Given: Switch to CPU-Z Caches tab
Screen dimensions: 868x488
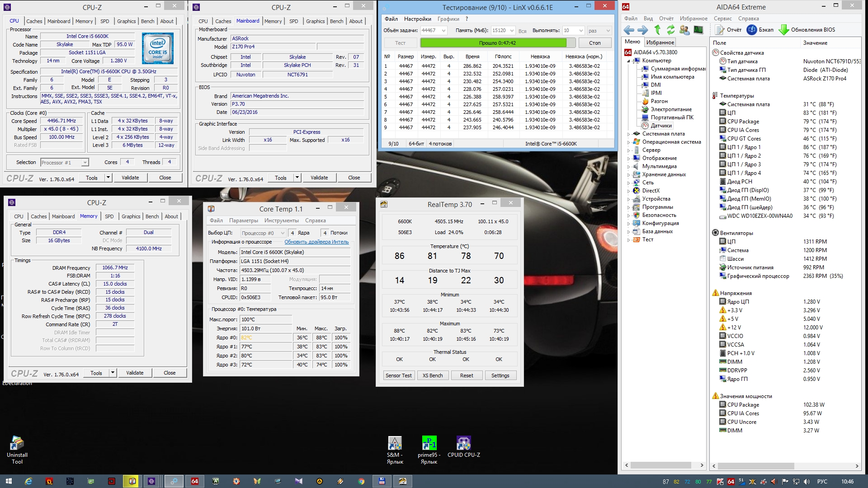Looking at the screenshot, I should [34, 21].
